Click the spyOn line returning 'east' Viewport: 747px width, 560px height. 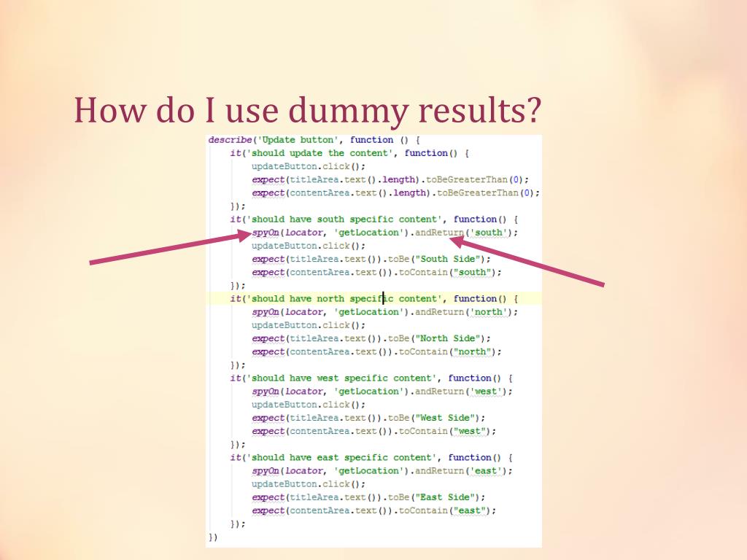click(382, 471)
